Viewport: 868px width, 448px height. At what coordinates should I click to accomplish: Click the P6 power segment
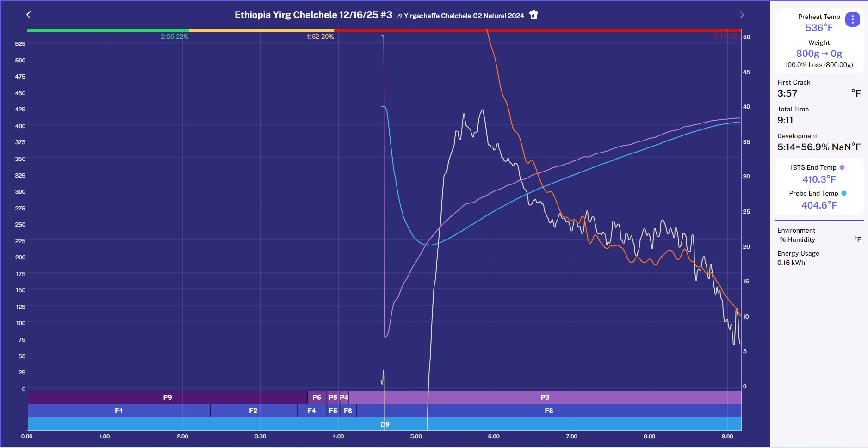coord(316,397)
